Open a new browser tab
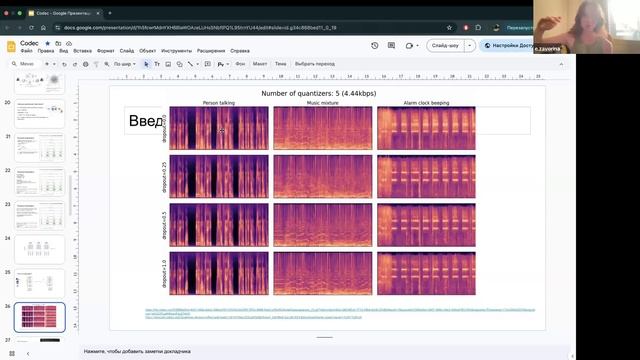Viewport: 640px width, 360px height. (x=110, y=13)
